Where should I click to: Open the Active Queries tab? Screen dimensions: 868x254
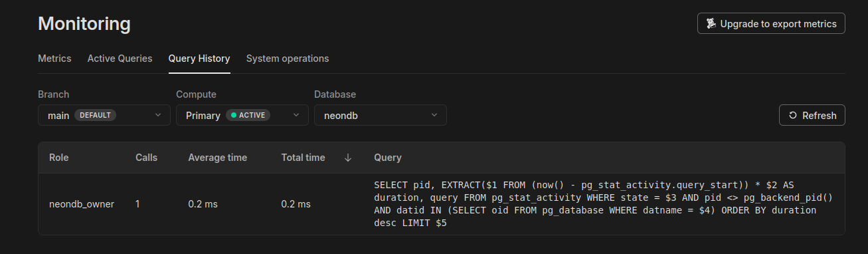click(x=120, y=59)
